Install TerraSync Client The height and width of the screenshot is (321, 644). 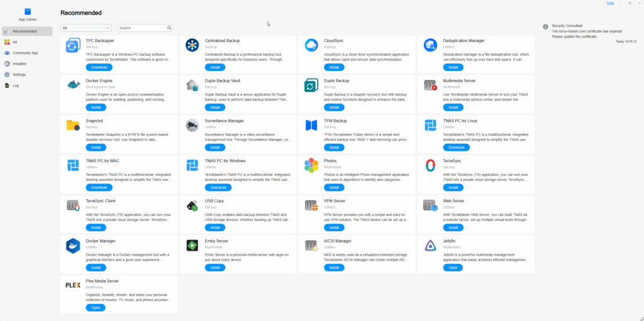[x=96, y=227]
